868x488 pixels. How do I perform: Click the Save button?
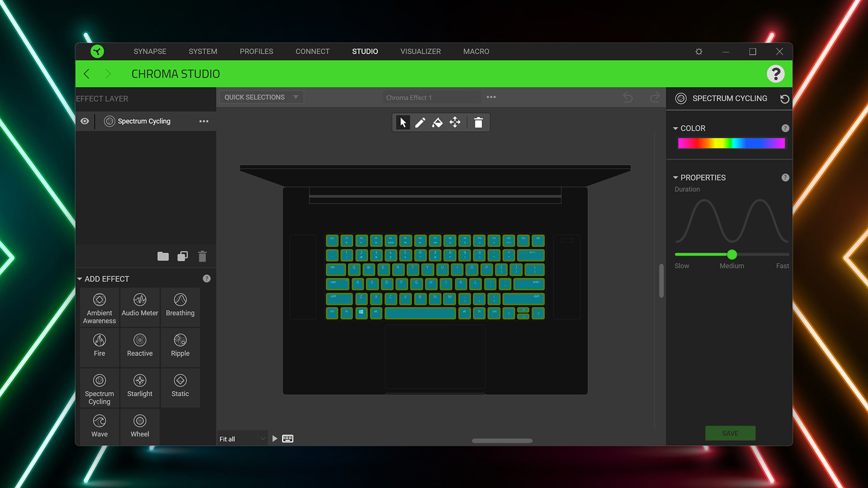pyautogui.click(x=730, y=433)
